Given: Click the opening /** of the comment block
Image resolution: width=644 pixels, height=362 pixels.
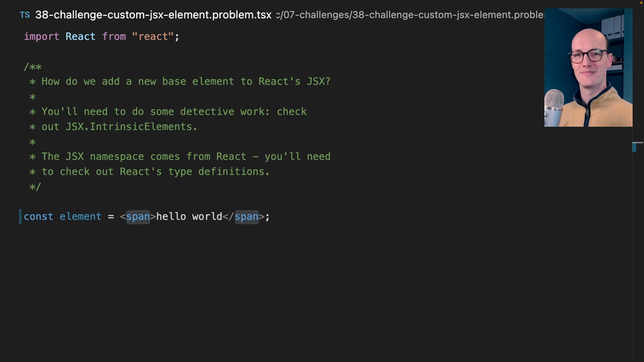Looking at the screenshot, I should (33, 66).
